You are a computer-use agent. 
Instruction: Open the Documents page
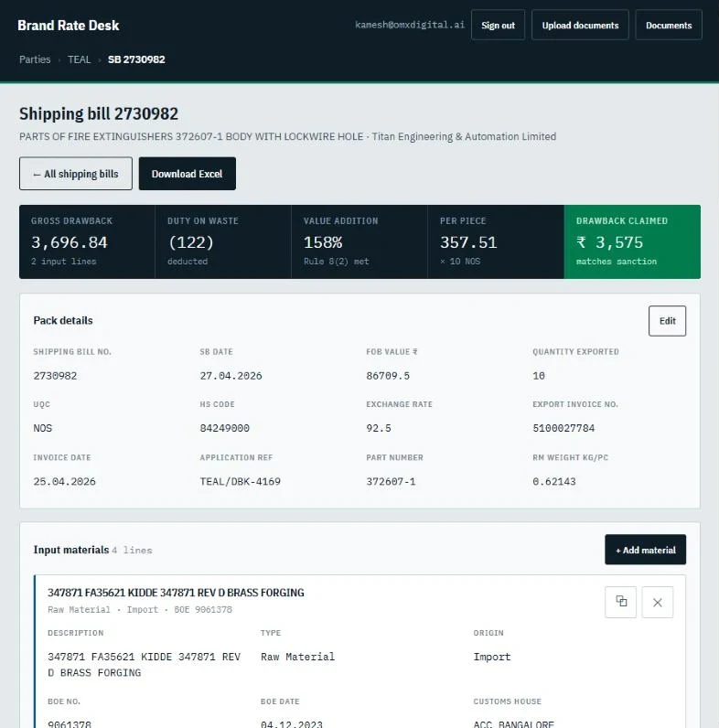(x=669, y=25)
